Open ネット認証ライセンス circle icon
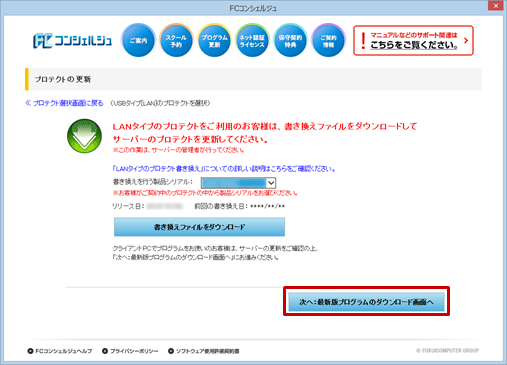This screenshot has height=365, width=507. [252, 40]
